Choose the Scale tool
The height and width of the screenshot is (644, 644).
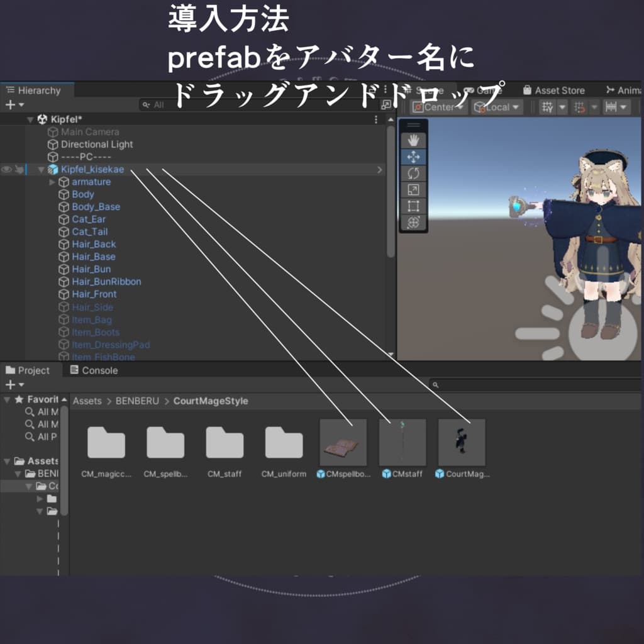[x=414, y=189]
